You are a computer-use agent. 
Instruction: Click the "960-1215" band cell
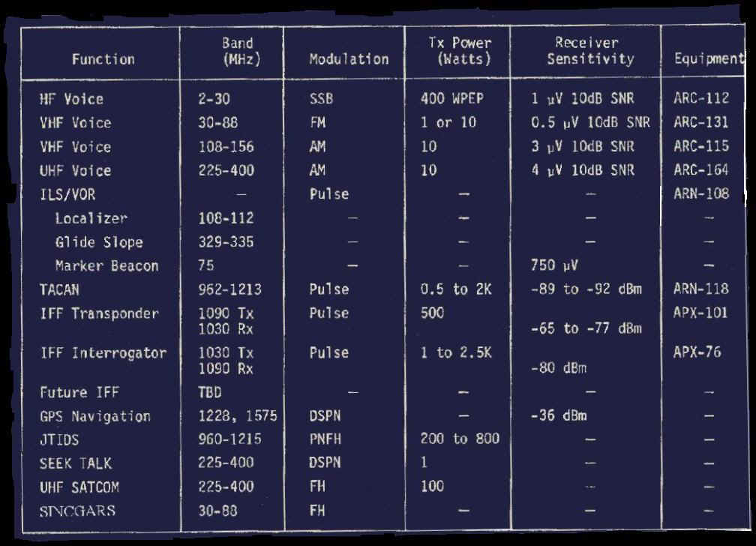point(230,439)
